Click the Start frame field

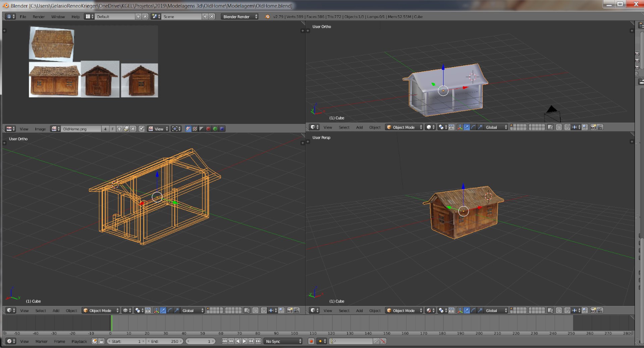click(126, 341)
